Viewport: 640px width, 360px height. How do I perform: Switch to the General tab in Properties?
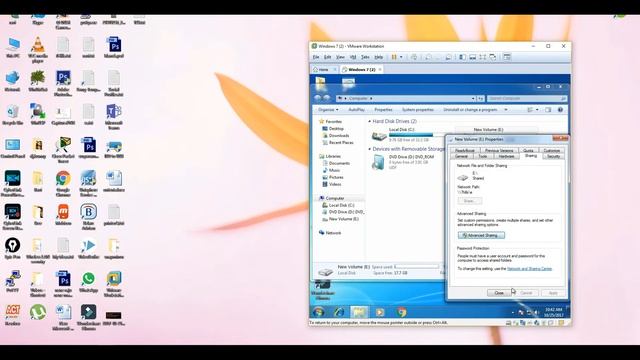click(461, 156)
